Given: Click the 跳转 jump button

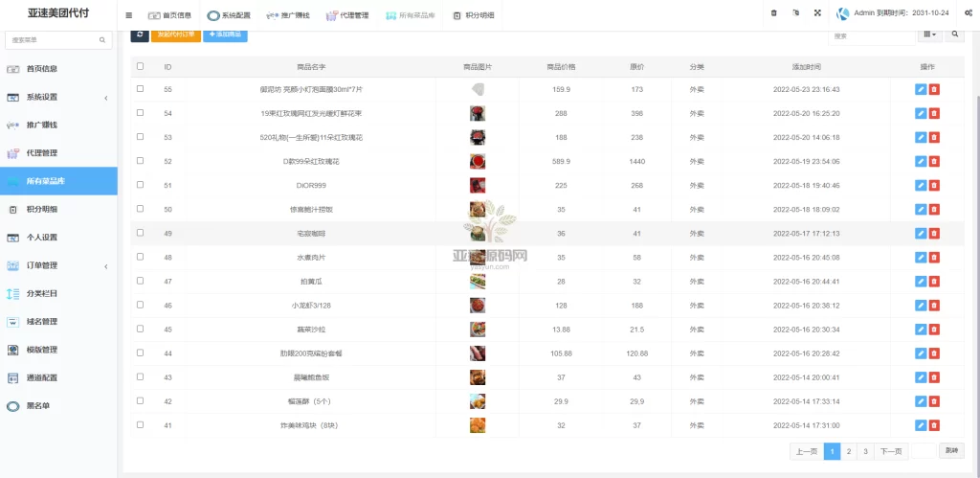Looking at the screenshot, I should 951,450.
